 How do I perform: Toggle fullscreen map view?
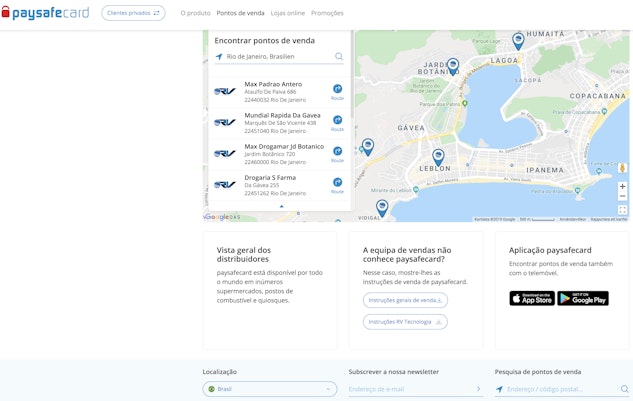coord(622,210)
